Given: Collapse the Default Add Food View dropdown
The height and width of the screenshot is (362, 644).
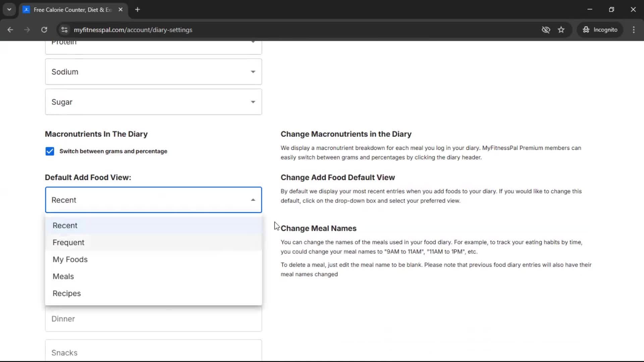Looking at the screenshot, I should 153,200.
